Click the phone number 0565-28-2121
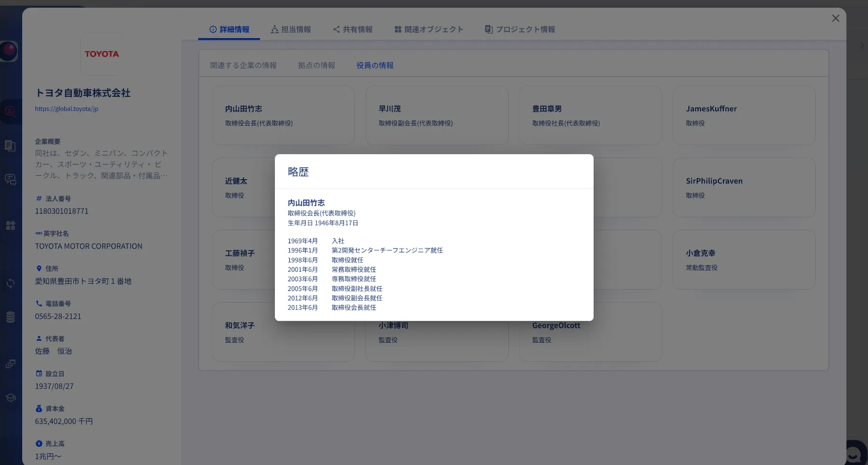This screenshot has width=868, height=465. pyautogui.click(x=58, y=317)
